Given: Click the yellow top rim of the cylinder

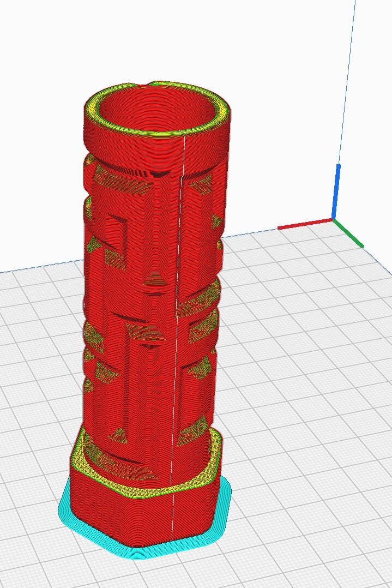Looking at the screenshot, I should click(158, 133).
